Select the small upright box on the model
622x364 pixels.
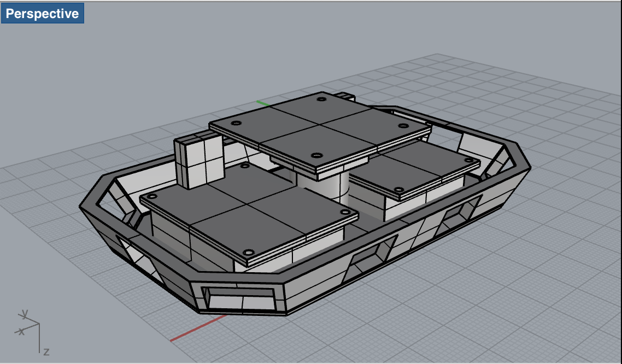pyautogui.click(x=199, y=160)
